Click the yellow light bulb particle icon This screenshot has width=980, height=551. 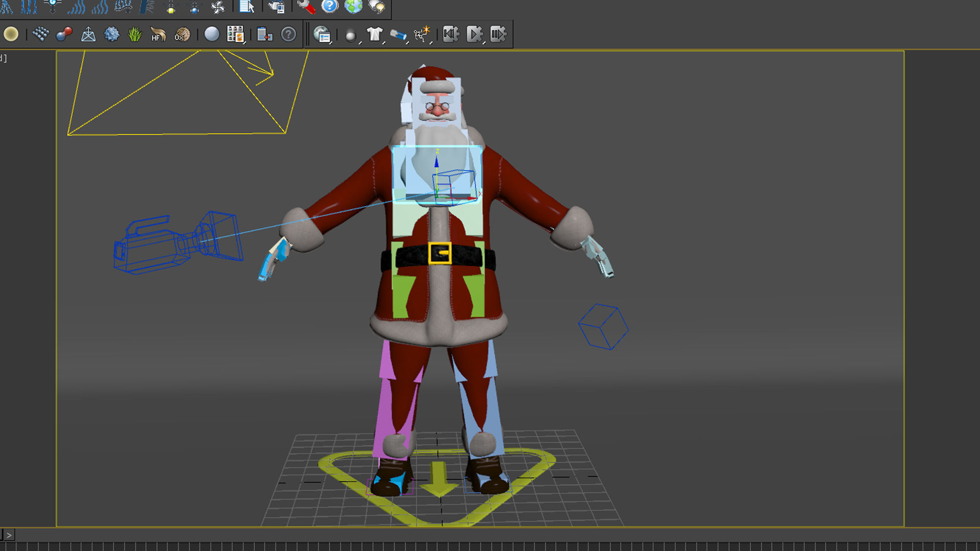[171, 7]
